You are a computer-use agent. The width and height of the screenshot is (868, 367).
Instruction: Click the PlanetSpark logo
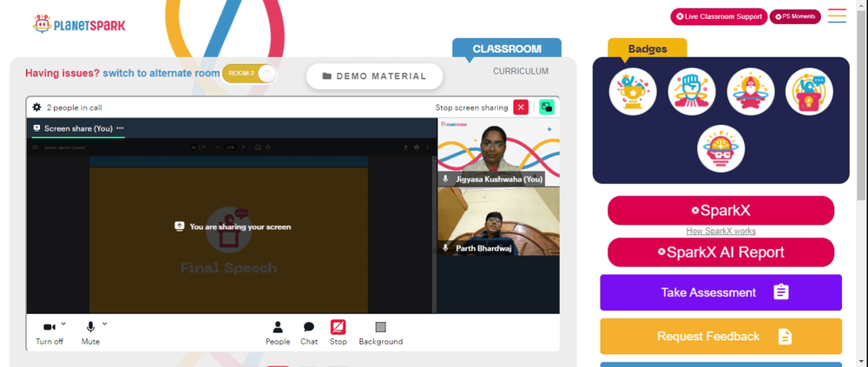click(x=79, y=24)
